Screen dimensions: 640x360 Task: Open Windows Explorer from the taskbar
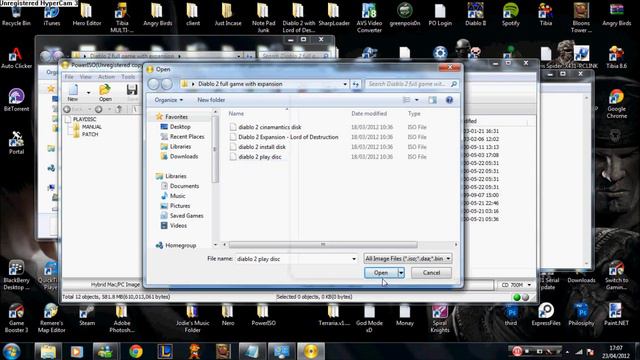[48, 351]
